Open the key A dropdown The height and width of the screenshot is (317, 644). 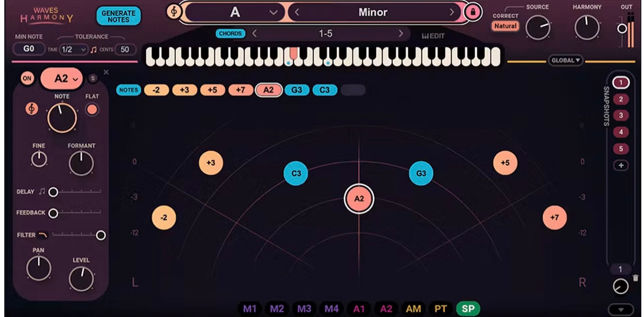[235, 12]
